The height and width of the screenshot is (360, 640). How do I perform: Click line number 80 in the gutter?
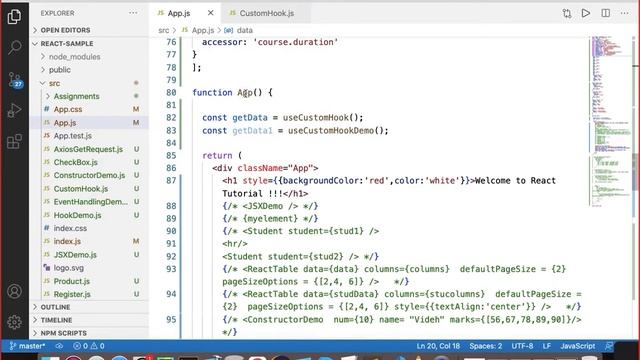tap(171, 93)
